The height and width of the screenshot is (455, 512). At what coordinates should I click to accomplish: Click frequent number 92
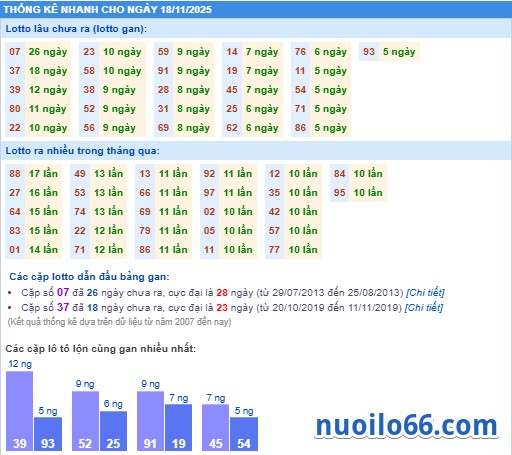point(209,173)
